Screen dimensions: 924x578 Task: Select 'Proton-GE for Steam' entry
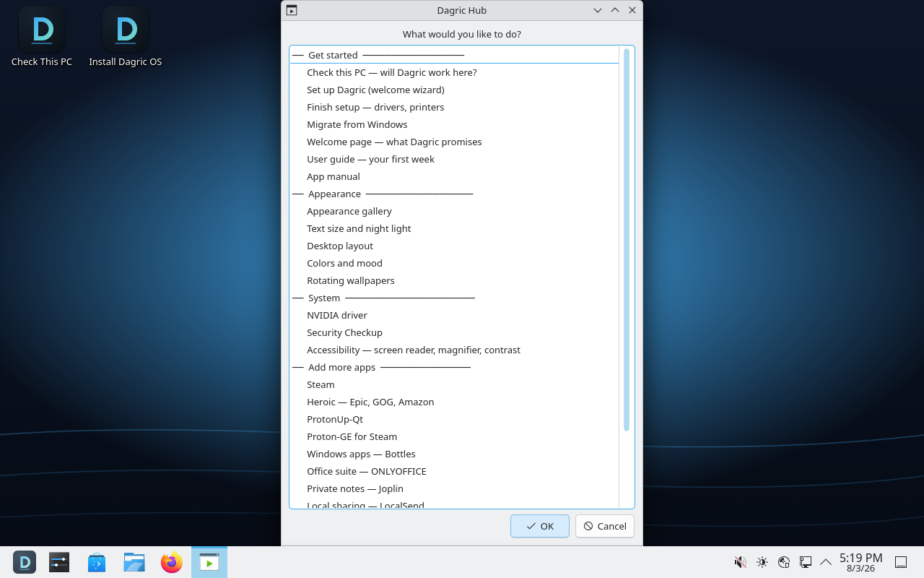tap(454, 436)
